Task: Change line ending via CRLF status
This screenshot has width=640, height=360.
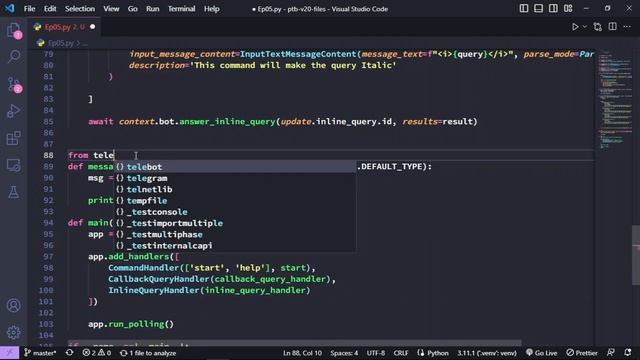Action: (401, 353)
